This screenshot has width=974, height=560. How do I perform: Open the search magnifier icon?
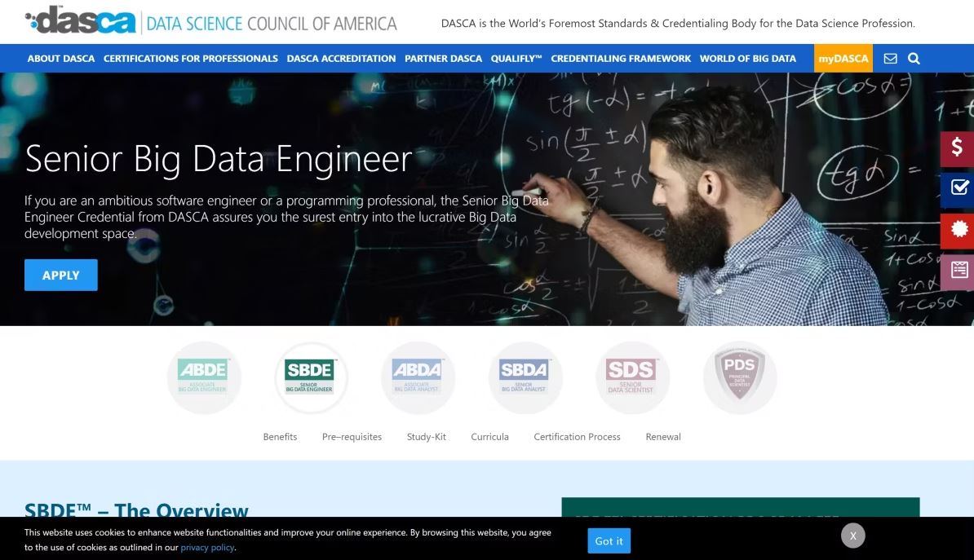914,59
